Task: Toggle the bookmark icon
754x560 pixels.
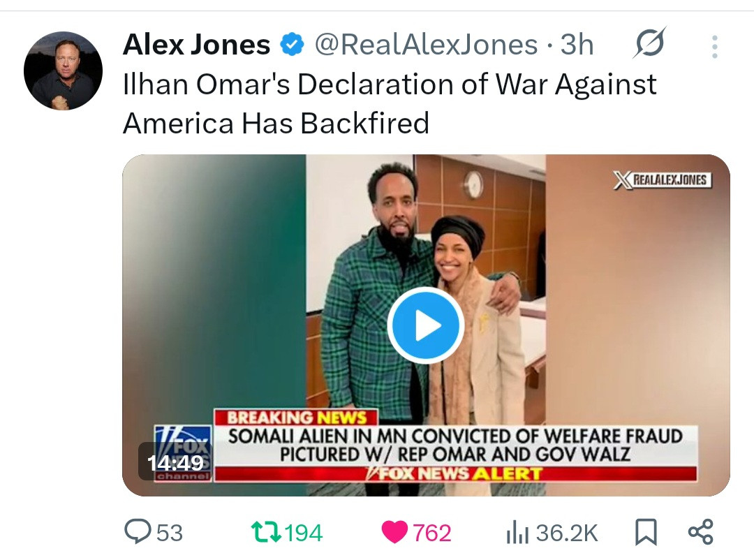Action: click(x=646, y=533)
